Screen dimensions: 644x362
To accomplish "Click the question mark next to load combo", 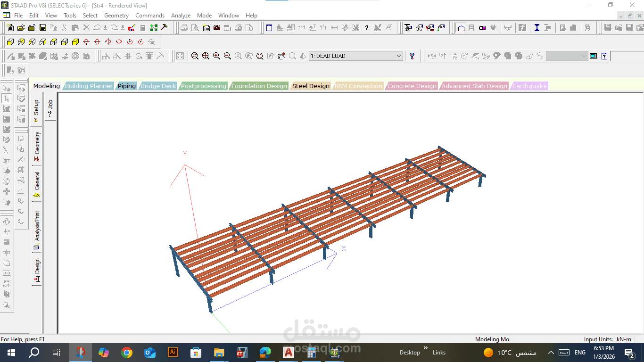I will tap(412, 56).
